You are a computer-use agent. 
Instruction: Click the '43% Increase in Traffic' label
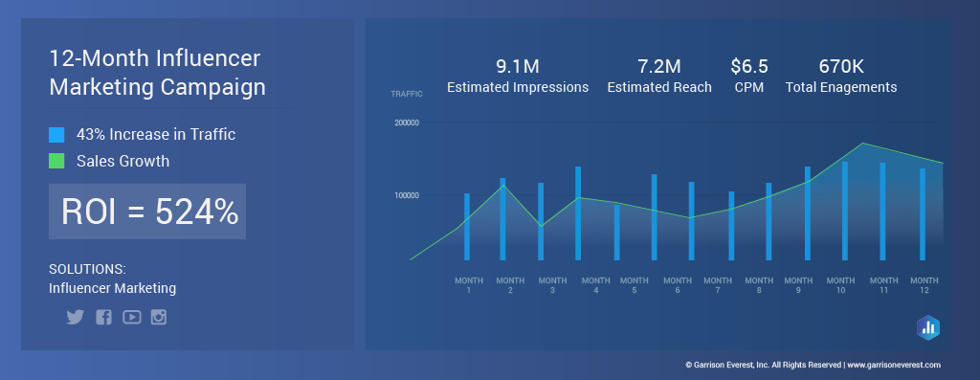coord(156,134)
